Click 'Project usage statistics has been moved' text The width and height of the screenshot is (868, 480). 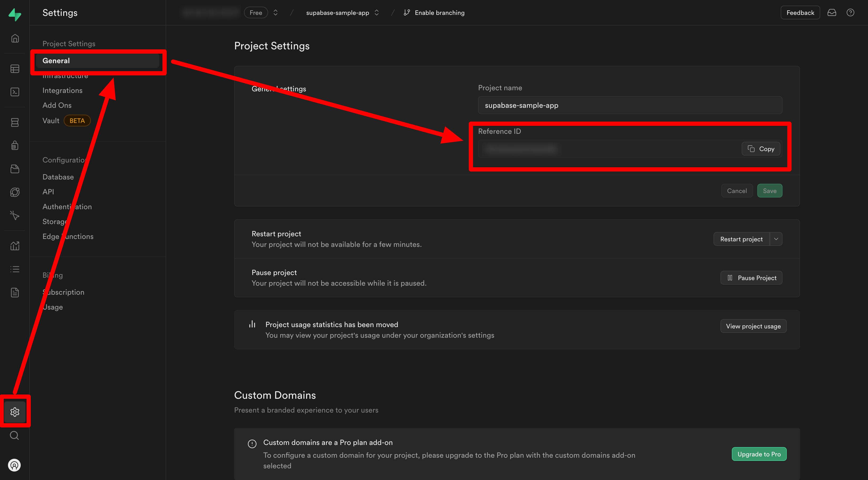[x=332, y=324]
